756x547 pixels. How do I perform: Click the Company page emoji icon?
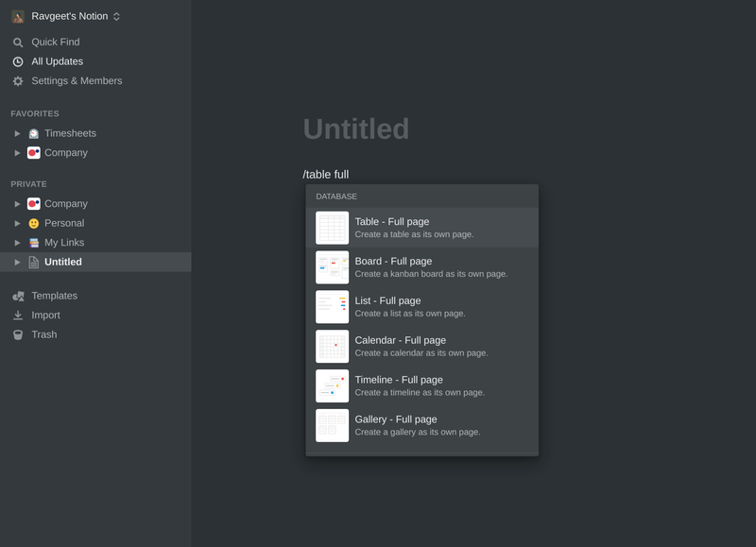[35, 203]
